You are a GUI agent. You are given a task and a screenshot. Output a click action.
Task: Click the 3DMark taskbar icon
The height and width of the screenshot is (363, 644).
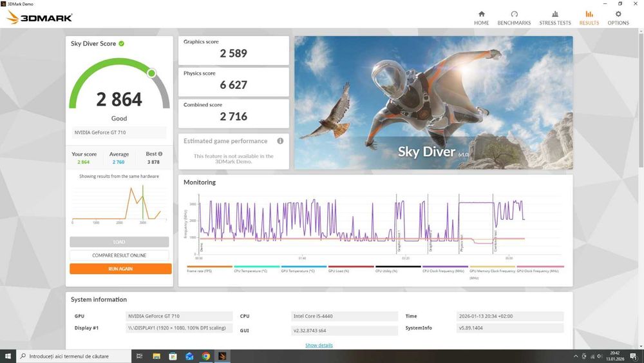(x=222, y=356)
